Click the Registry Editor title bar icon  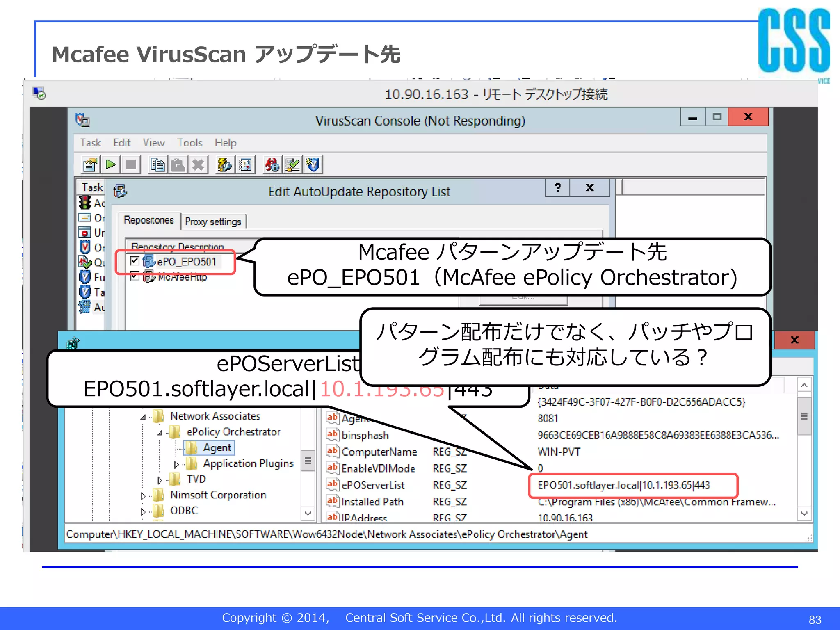point(73,343)
